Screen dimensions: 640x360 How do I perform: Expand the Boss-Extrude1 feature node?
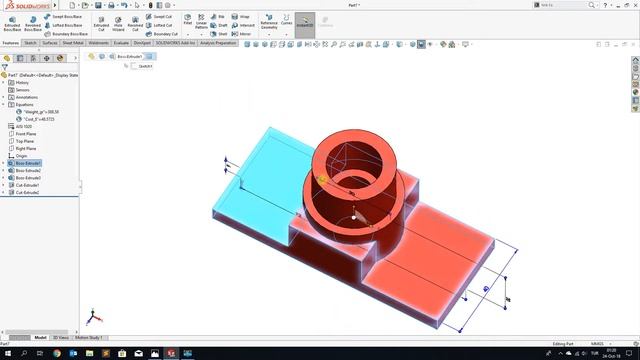click(4, 163)
